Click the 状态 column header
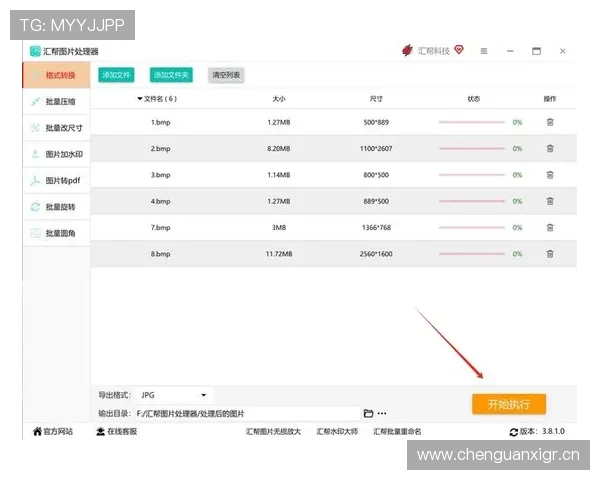The width and height of the screenshot is (600, 480). pyautogui.click(x=473, y=99)
